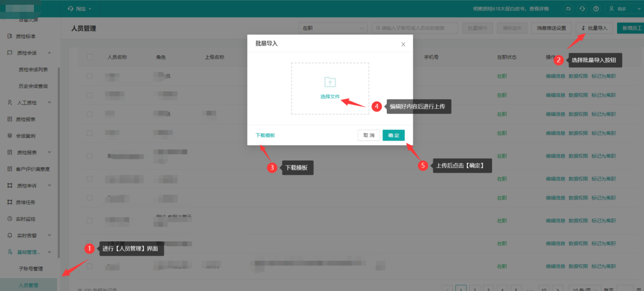This screenshot has width=644, height=291.
Task: Click the 会话案例 layers icon
Action: tap(10, 135)
